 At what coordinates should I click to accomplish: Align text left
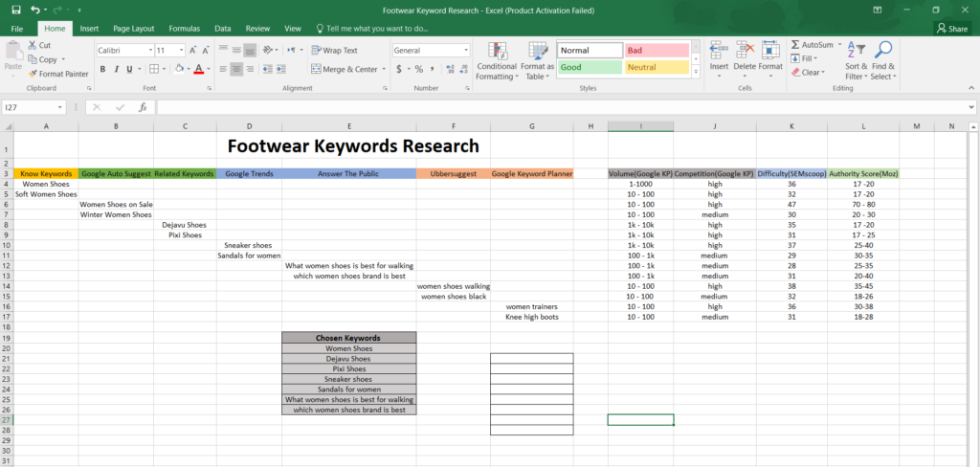pyautogui.click(x=223, y=70)
